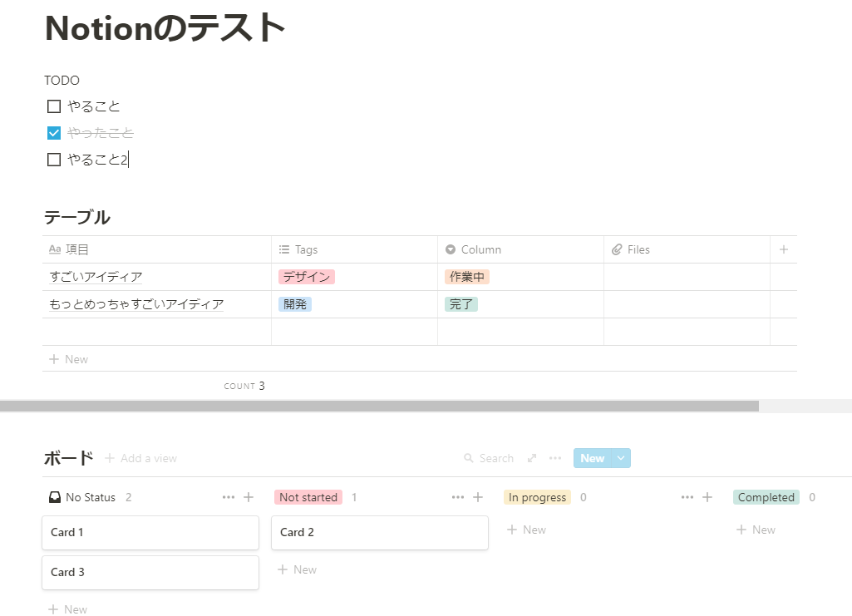Image resolution: width=852 pixels, height=616 pixels.
Task: Click Add a view on the board
Action: (141, 459)
